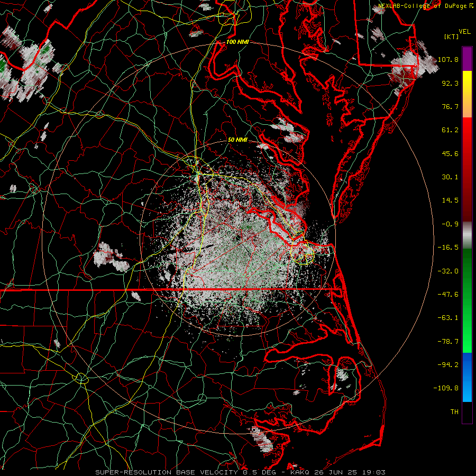Click the 107.8 legend value
476x476 pixels.
click(x=448, y=59)
